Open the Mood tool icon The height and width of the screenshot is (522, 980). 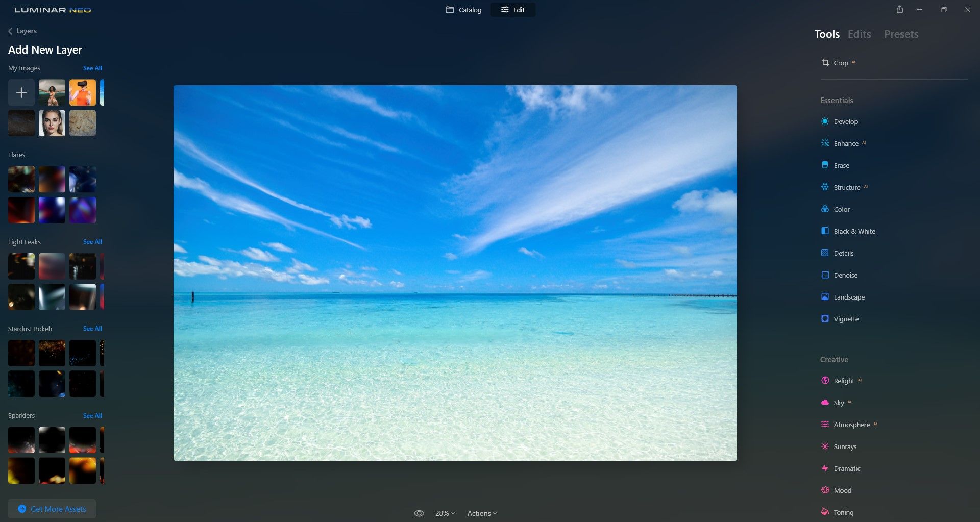tap(825, 490)
